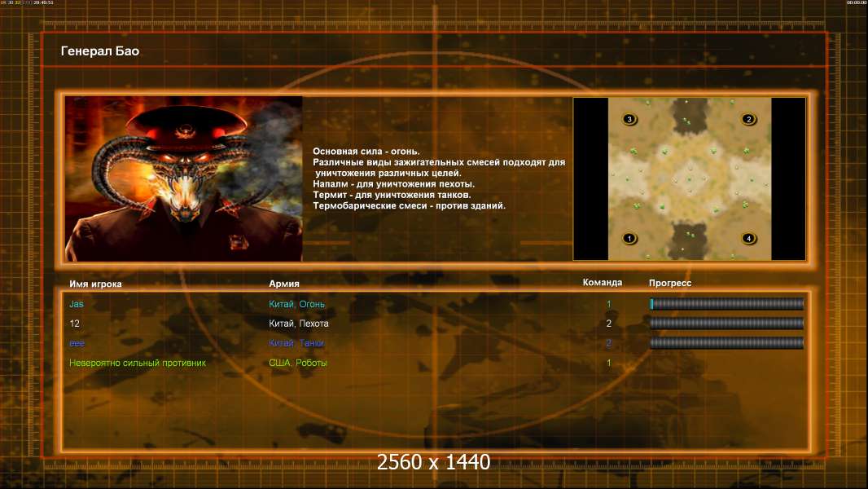Viewport: 868px width, 489px height.
Task: Click the loading progress bar for player 12
Action: [727, 324]
